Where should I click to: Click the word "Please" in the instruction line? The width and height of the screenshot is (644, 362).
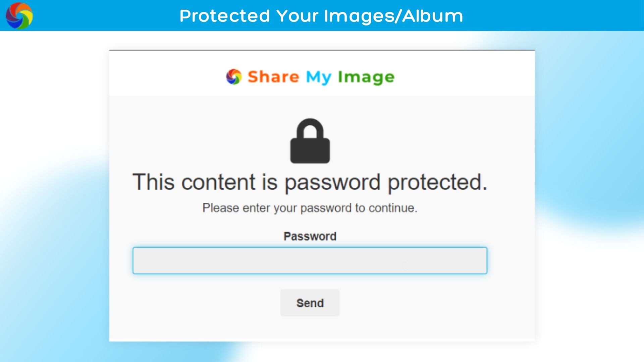click(x=221, y=208)
